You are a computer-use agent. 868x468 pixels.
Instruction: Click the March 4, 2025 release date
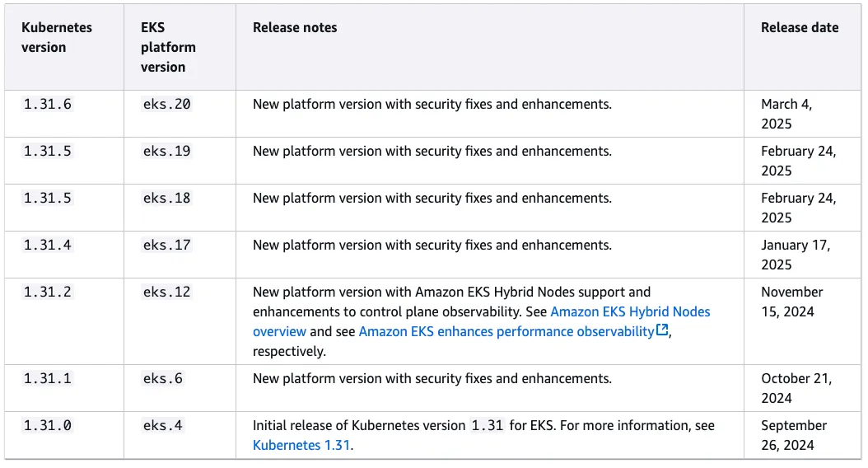coord(786,114)
